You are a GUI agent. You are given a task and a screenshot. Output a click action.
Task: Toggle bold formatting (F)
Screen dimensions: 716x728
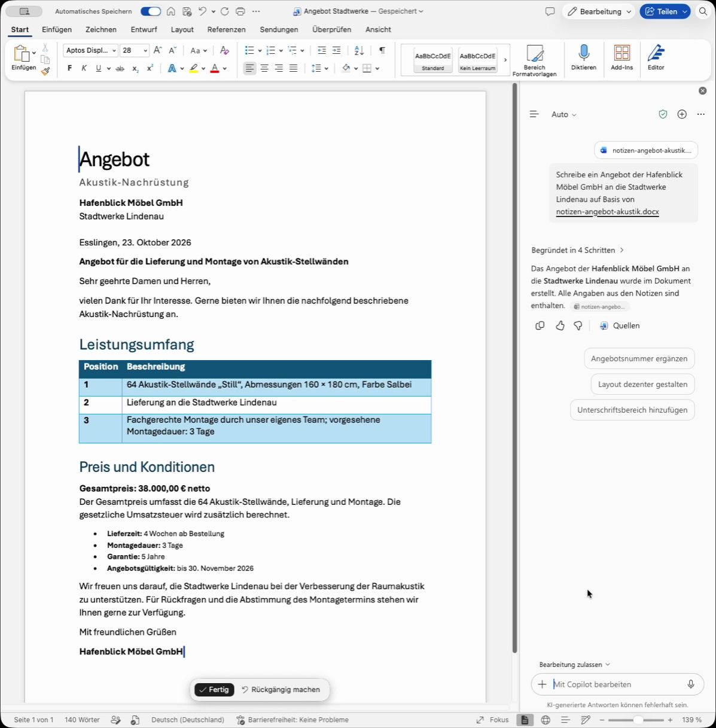(69, 68)
